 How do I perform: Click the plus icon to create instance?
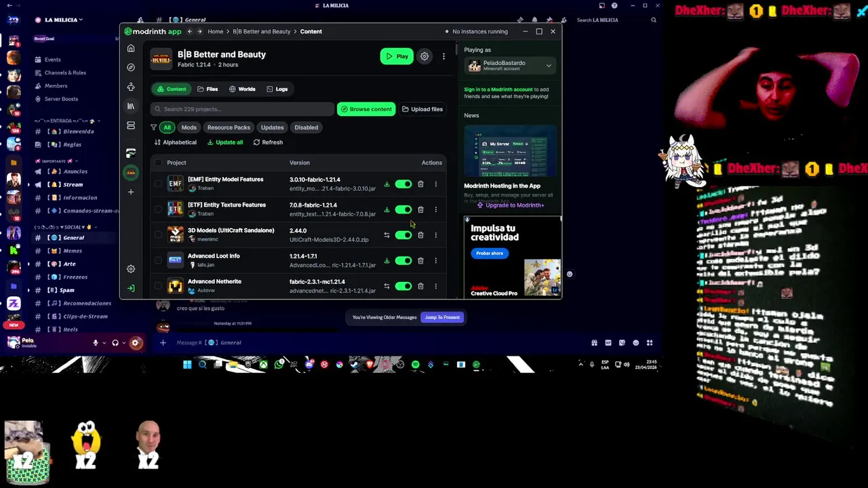tap(131, 192)
